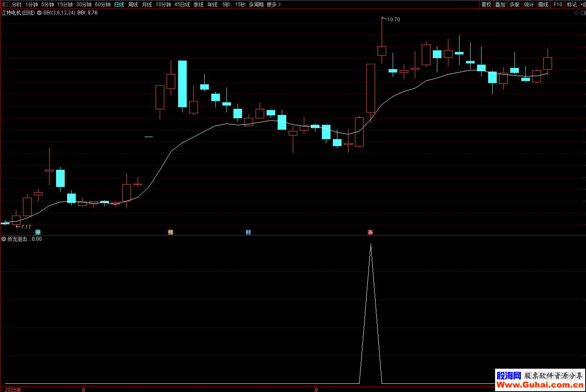Open the 画线 drawing tools
Viewport: 586px width, 392px height.
pyautogui.click(x=543, y=5)
